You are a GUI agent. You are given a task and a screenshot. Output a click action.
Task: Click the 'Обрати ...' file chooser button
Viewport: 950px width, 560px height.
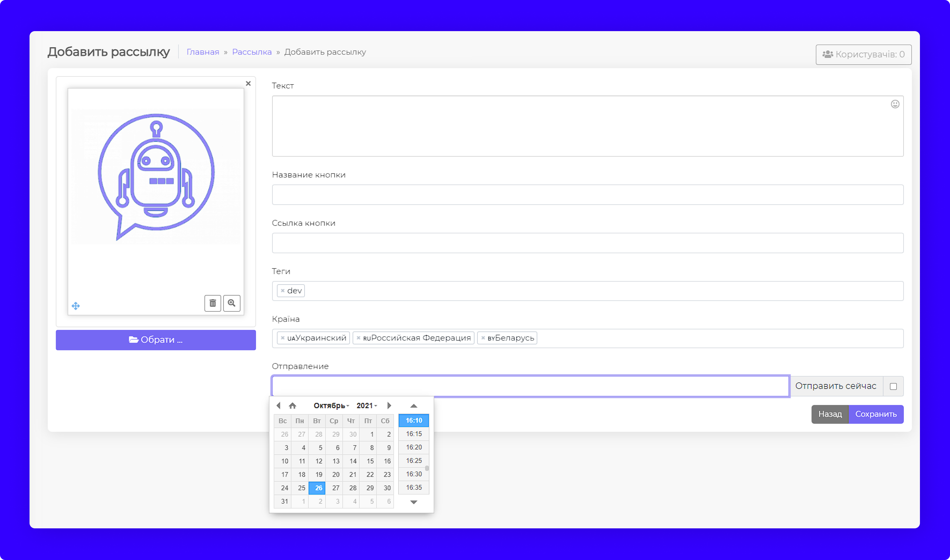156,340
